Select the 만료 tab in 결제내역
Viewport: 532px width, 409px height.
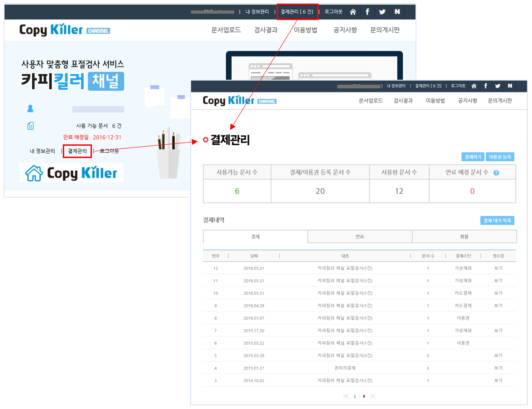click(360, 236)
